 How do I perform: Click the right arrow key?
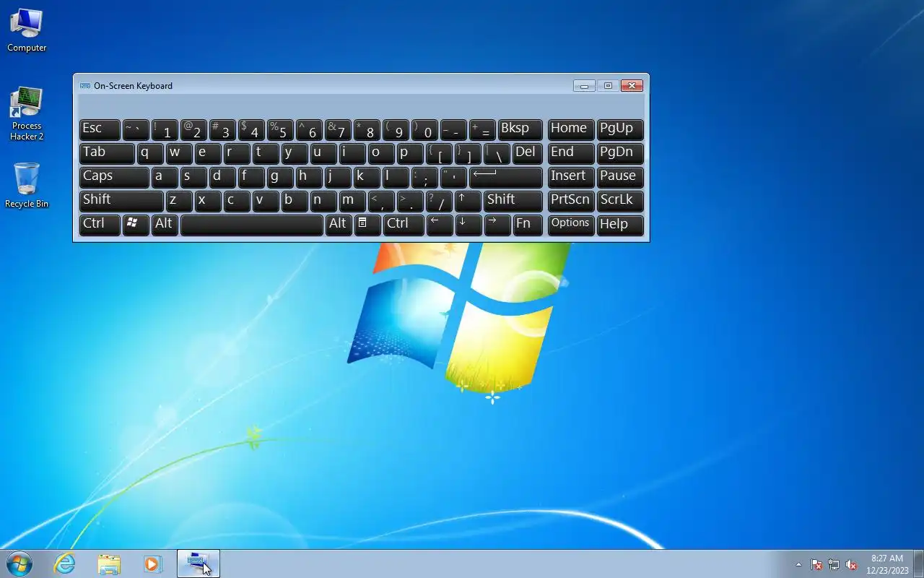(x=497, y=225)
